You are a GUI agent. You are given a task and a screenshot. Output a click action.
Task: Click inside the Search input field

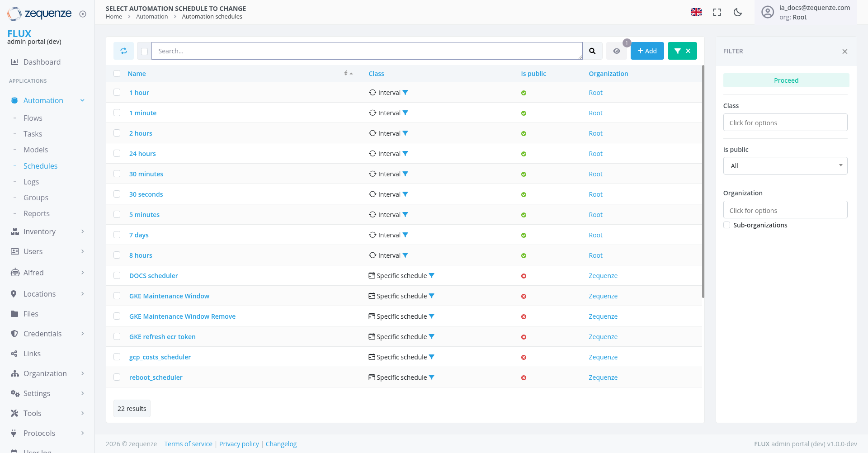click(367, 51)
